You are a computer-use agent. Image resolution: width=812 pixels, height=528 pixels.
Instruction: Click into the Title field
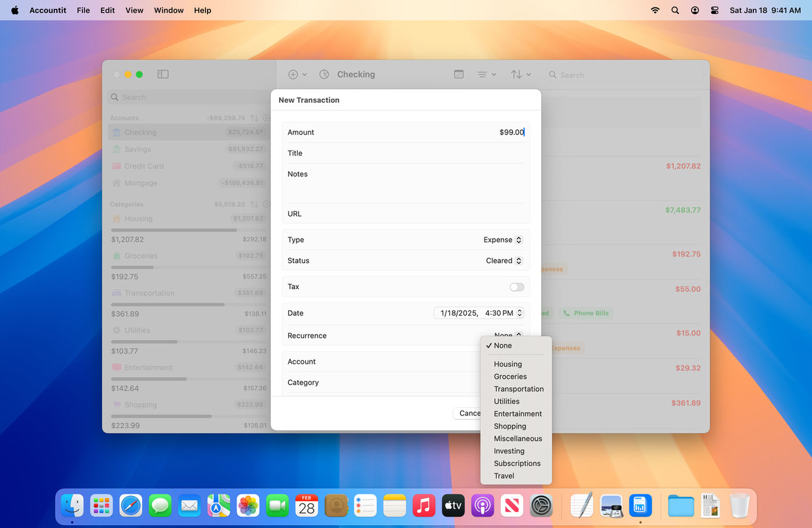[x=405, y=153]
